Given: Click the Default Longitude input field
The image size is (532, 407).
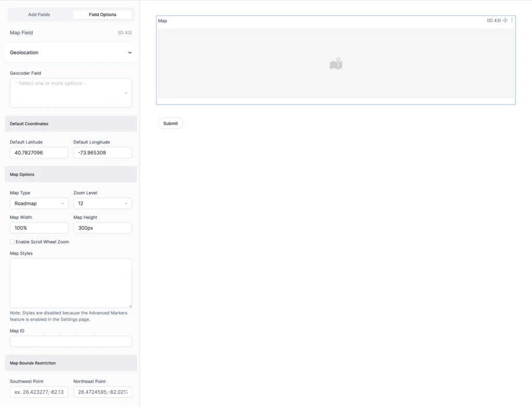Looking at the screenshot, I should [102, 153].
